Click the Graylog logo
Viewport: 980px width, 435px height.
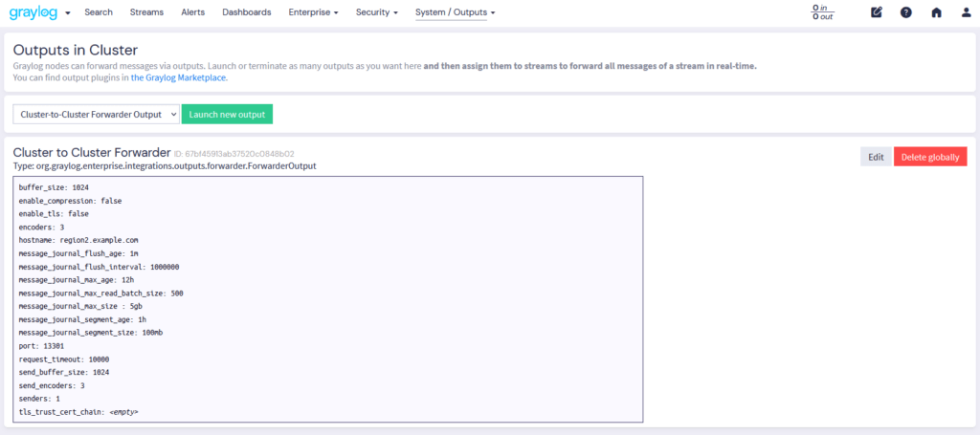pos(33,12)
